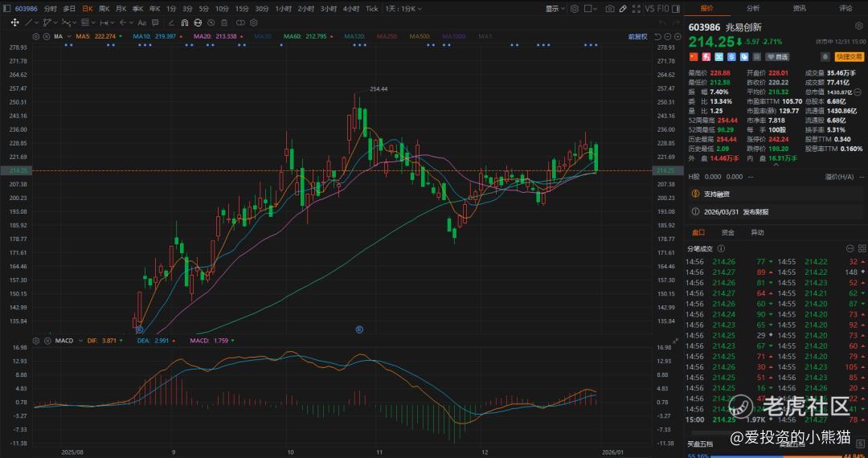868x458 pixels.
Task: Open drawing toolbar settings gear
Action: coord(253,22)
